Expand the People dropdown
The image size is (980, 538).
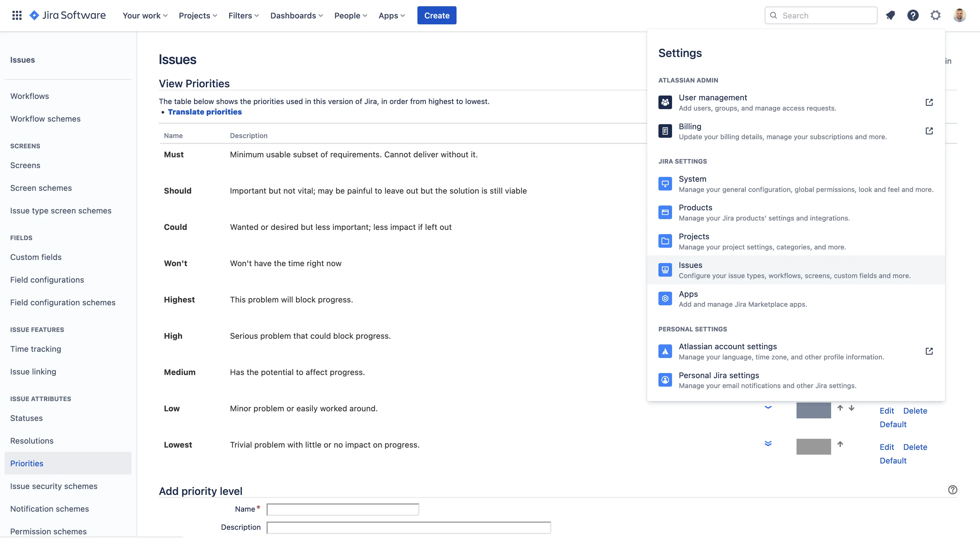pos(350,16)
